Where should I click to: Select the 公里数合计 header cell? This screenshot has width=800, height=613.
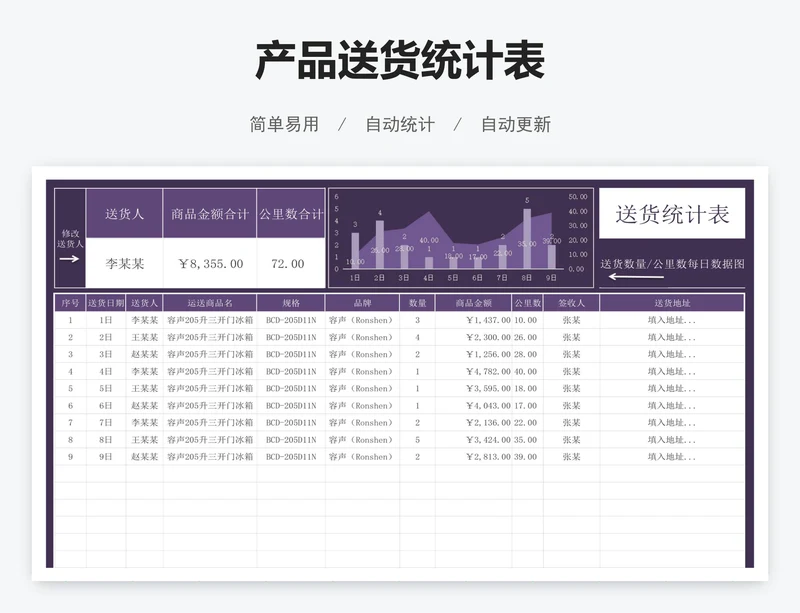pyautogui.click(x=291, y=213)
